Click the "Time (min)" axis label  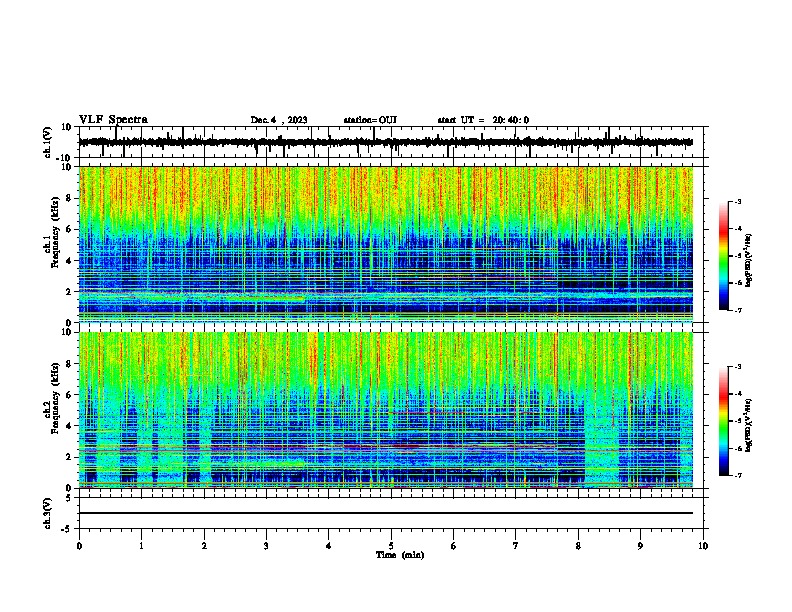pos(400,555)
